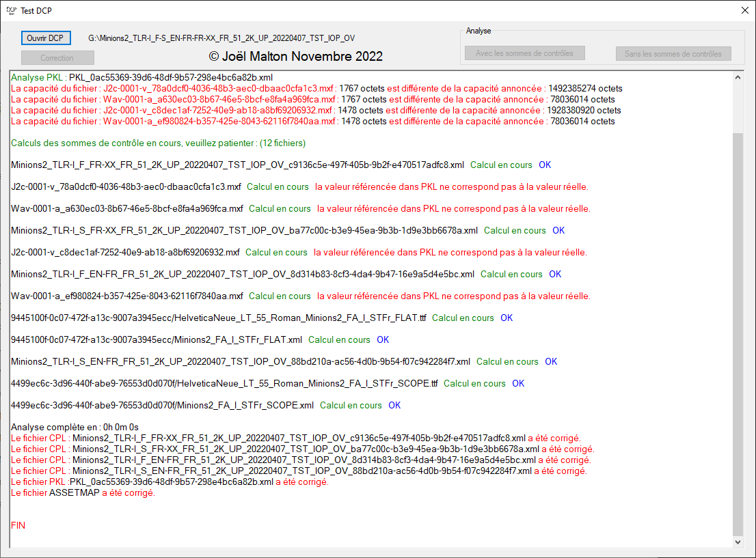Click corrected CPL line for c9136c5e xml
The image size is (756, 558).
[296, 438]
